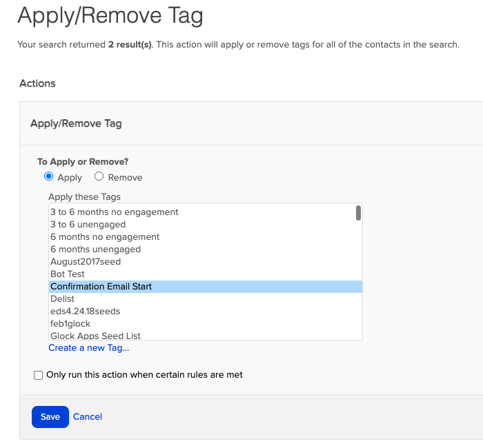Click the Cancel link
Viewport: 483px width, 448px height.
(x=88, y=417)
